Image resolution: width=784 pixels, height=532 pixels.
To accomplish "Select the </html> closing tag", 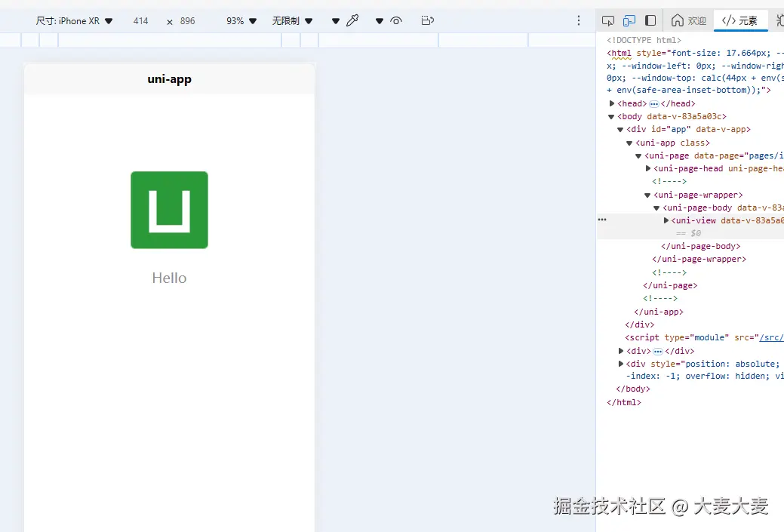I will point(624,402).
